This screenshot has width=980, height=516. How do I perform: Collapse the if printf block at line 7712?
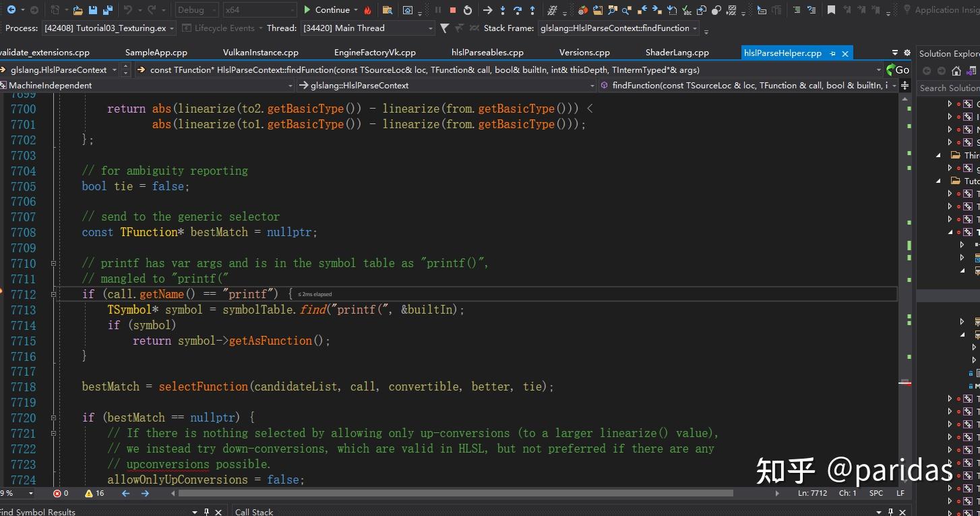tap(53, 294)
